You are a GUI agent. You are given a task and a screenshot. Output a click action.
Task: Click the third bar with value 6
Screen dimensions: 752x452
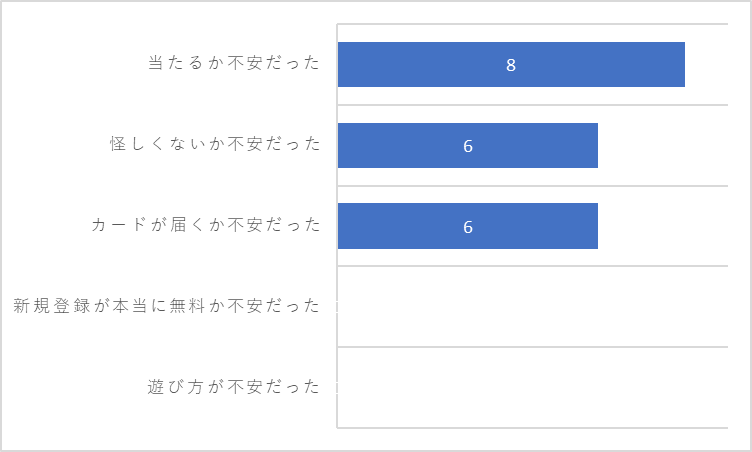coord(468,226)
